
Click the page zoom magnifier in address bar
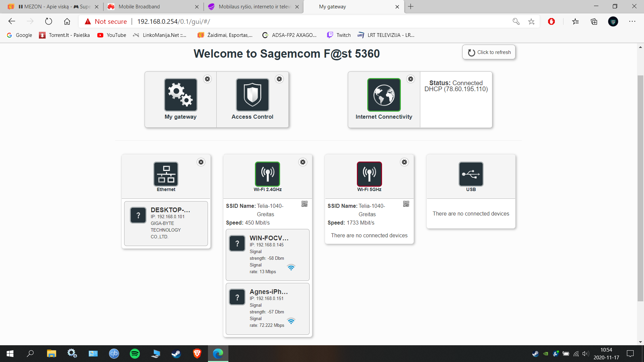(516, 21)
